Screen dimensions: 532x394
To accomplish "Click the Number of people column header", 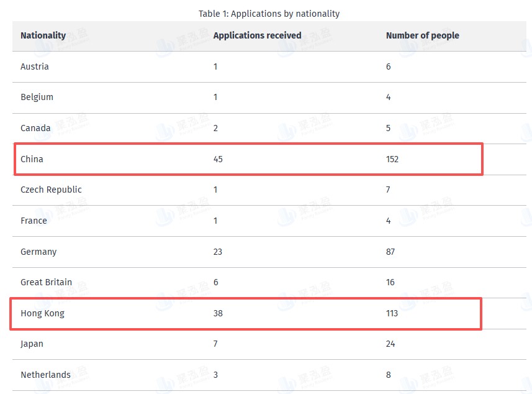I will point(422,35).
